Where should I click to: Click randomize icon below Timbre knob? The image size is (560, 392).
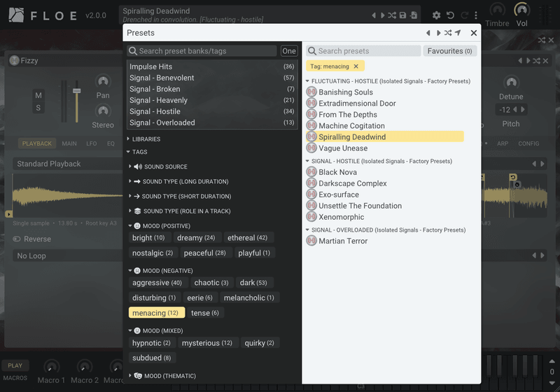pyautogui.click(x=542, y=41)
